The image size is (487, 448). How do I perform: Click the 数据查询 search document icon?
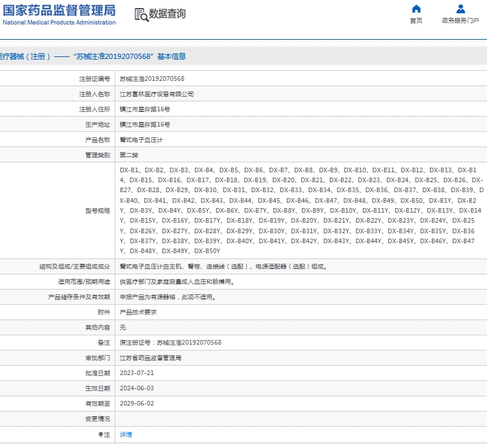(141, 15)
